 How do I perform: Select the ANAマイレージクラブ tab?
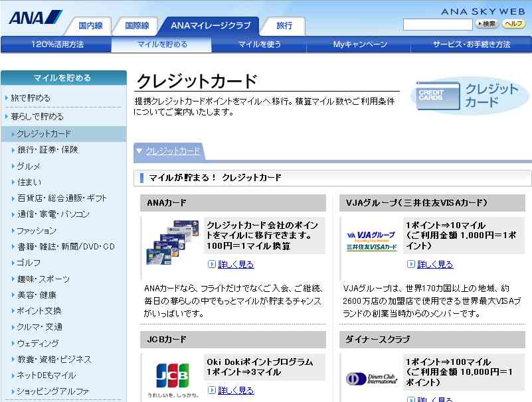(211, 26)
